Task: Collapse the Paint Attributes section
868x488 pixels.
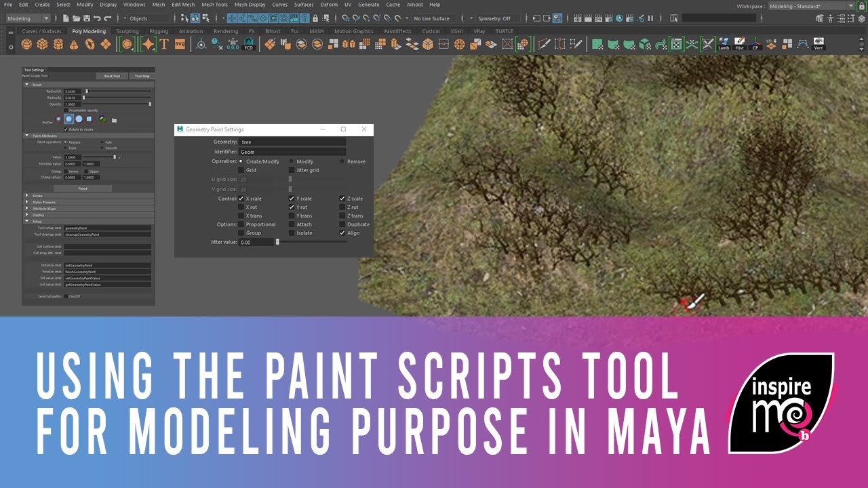Action: [27, 136]
